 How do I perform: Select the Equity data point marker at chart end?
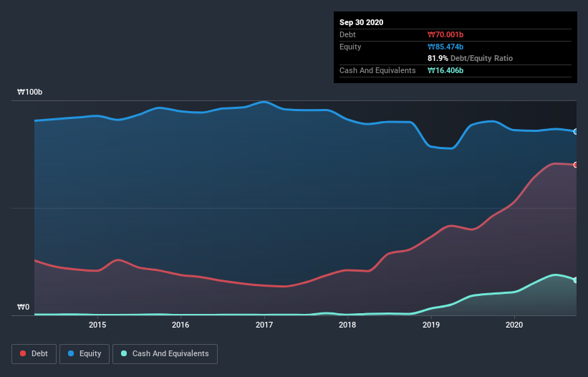pos(575,132)
